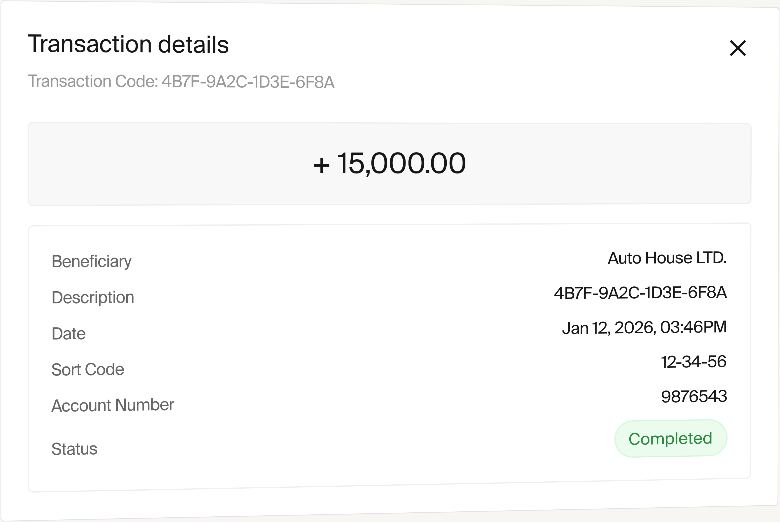Click the Date field label
This screenshot has height=522, width=780.
coord(69,334)
